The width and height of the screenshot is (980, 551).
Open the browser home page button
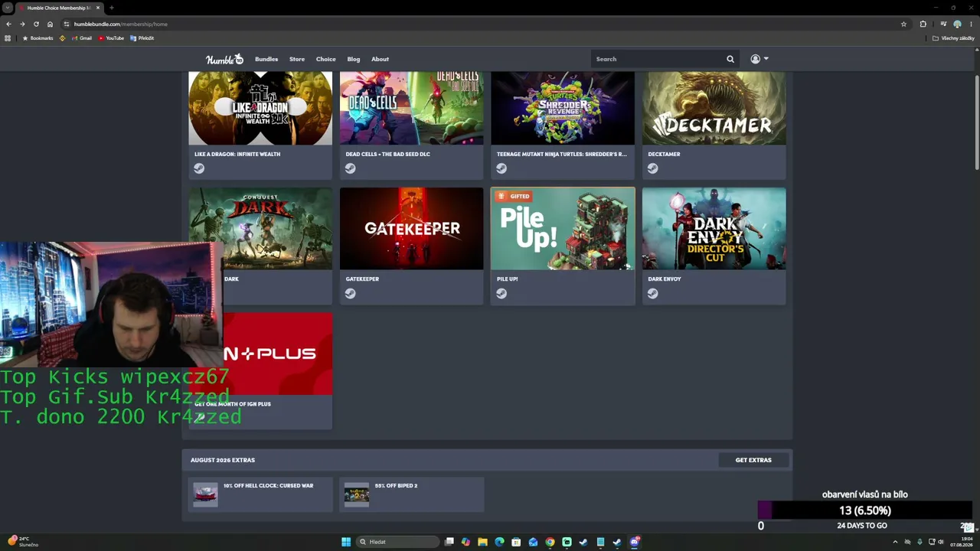tap(50, 24)
